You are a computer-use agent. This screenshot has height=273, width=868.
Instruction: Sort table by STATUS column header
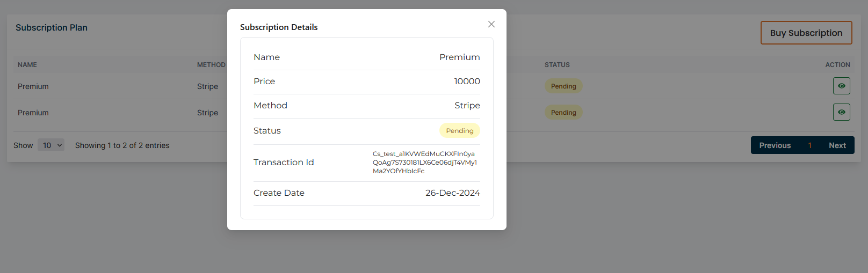[x=557, y=65]
